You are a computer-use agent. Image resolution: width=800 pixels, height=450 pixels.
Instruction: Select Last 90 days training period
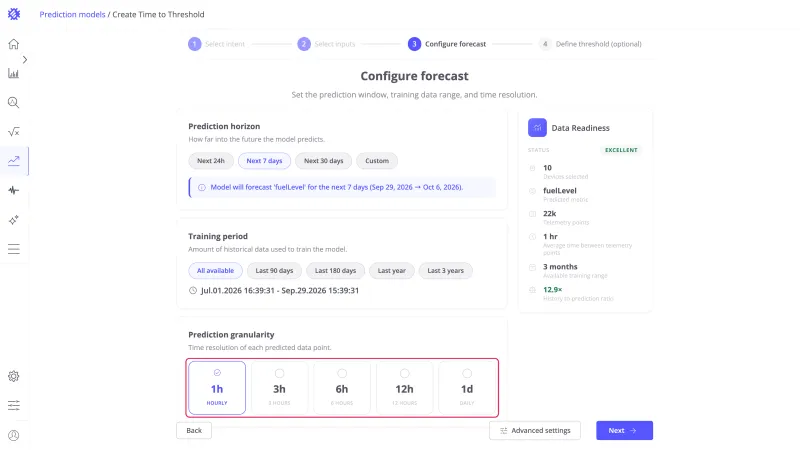tap(274, 270)
